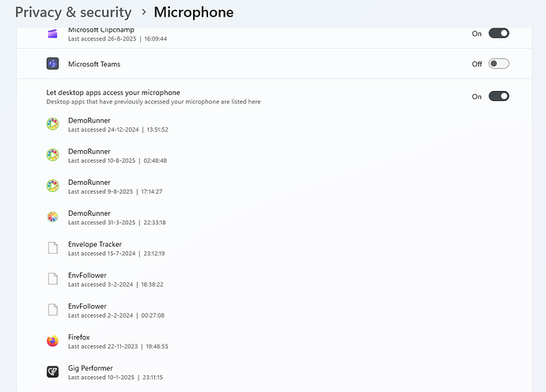
Task: Enable microphone access toggle for Microsoft Teams
Action: [x=499, y=64]
